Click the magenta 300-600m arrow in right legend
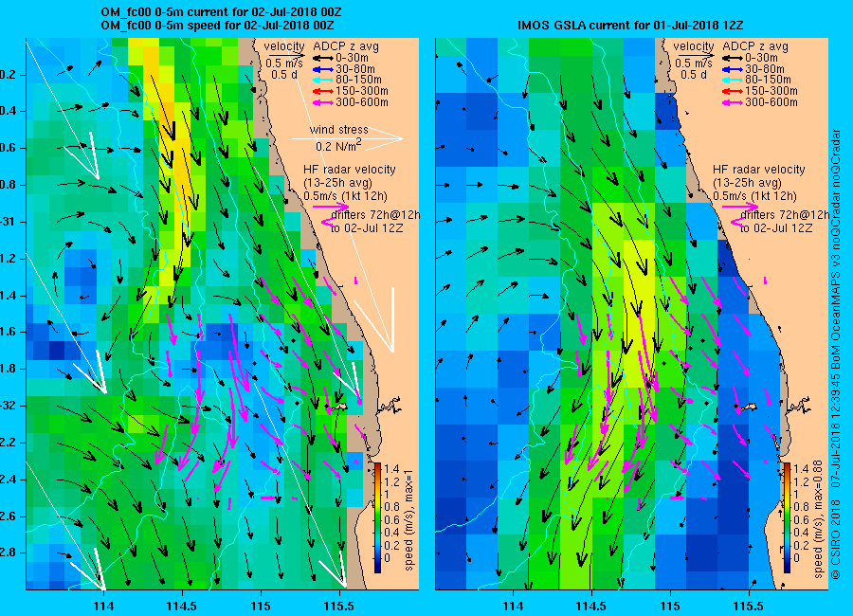Screen dimensions: 853x616 [734, 102]
